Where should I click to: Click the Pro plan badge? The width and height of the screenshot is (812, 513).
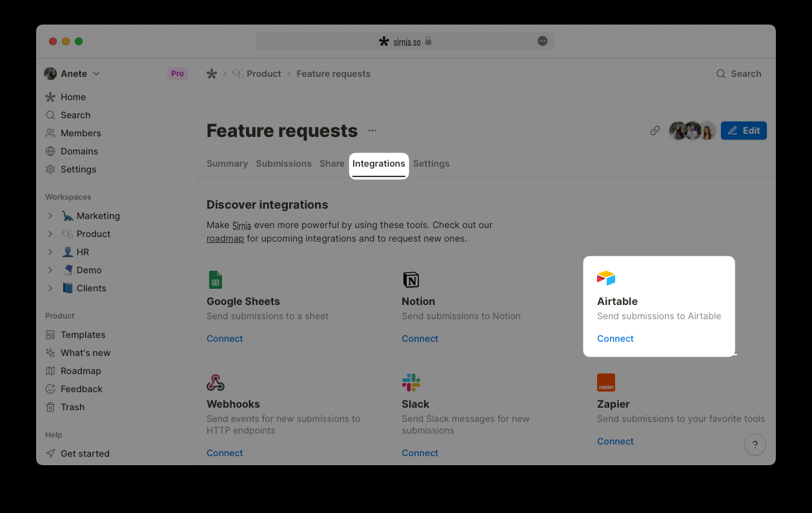coord(178,74)
